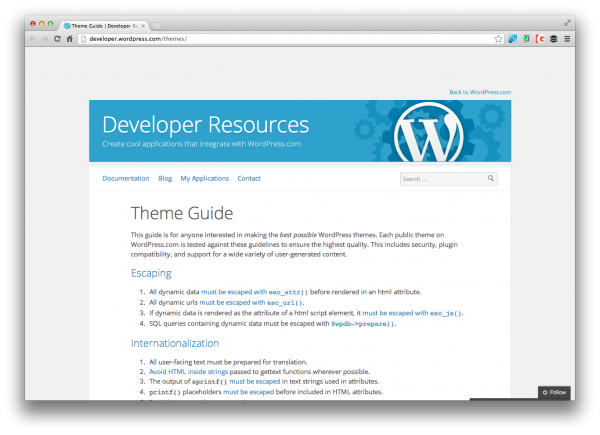Open the Documentation menu item
Screen dimensions: 600x435
point(125,178)
